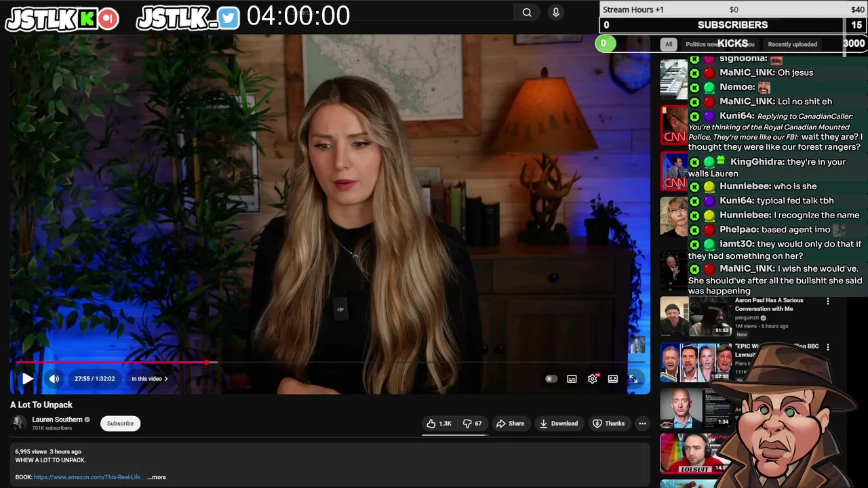
Task: Click yellow badge beside Hunniebee 'who is she'
Action: [x=709, y=186]
